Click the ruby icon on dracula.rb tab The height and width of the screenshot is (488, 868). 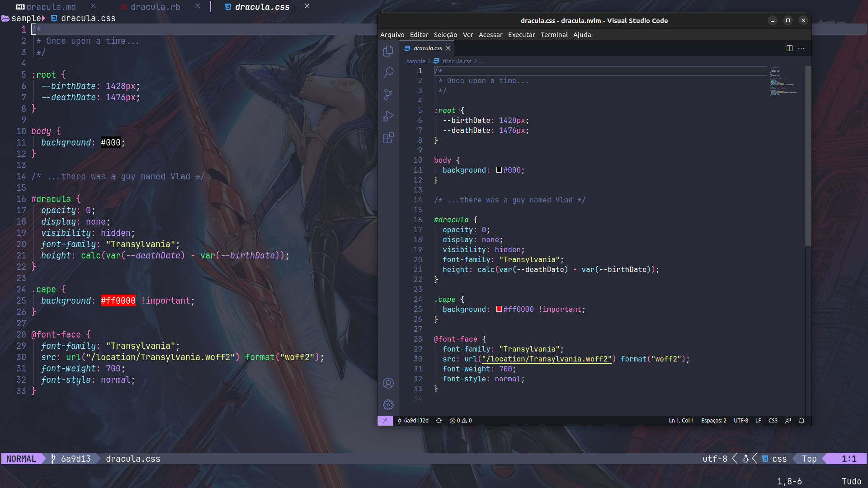pyautogui.click(x=123, y=7)
